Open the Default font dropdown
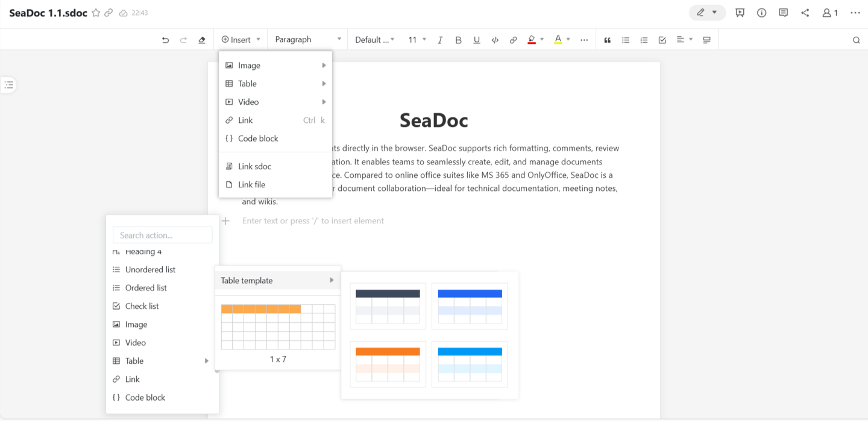868x421 pixels. (374, 40)
